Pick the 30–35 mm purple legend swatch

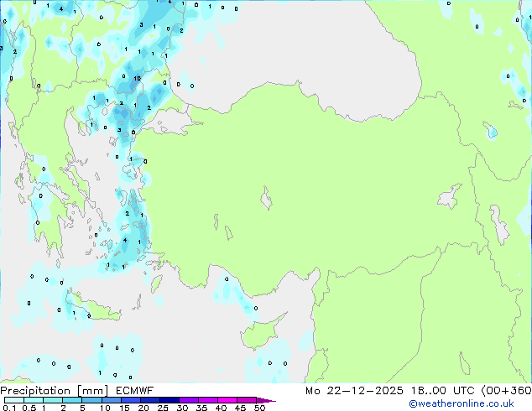(x=188, y=400)
